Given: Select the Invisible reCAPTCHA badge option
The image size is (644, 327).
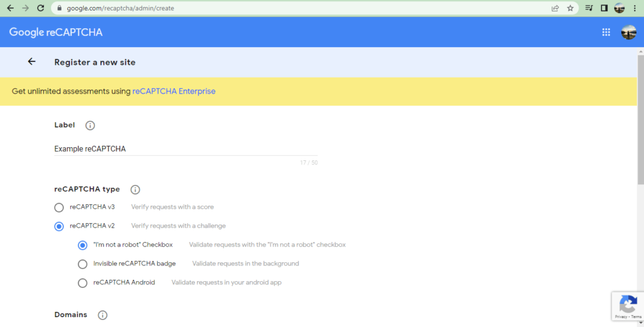Looking at the screenshot, I should [x=82, y=264].
